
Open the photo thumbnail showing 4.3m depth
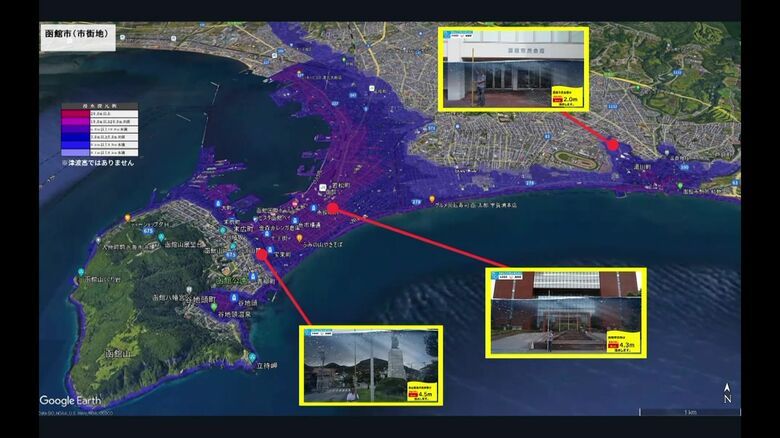click(x=565, y=312)
